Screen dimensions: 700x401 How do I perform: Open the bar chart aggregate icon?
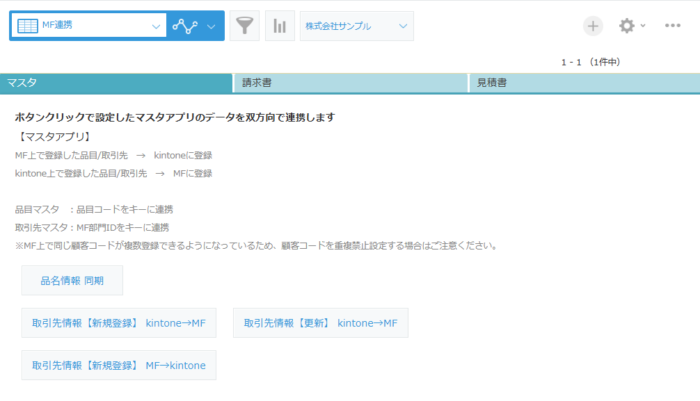pos(280,26)
